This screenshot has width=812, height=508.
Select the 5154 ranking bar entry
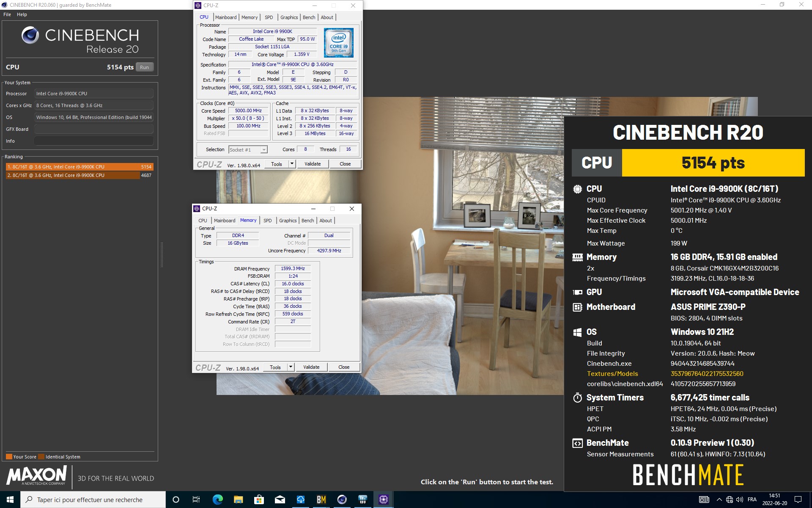click(x=80, y=167)
